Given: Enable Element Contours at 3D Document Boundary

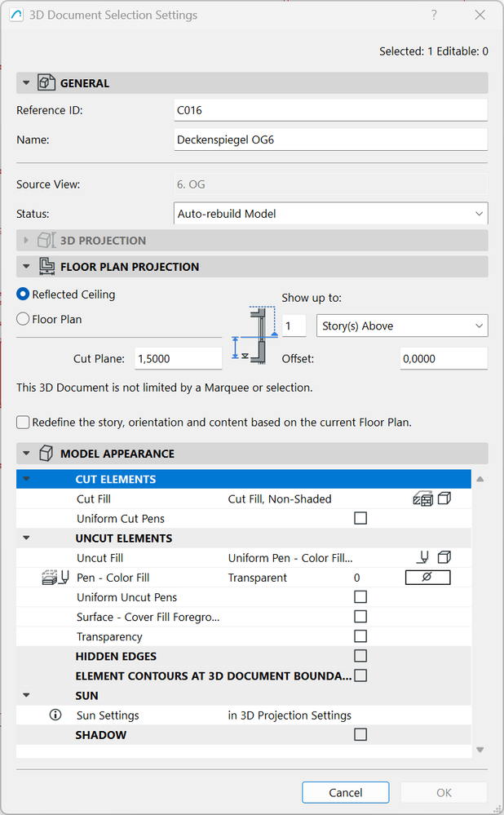Looking at the screenshot, I should click(360, 675).
